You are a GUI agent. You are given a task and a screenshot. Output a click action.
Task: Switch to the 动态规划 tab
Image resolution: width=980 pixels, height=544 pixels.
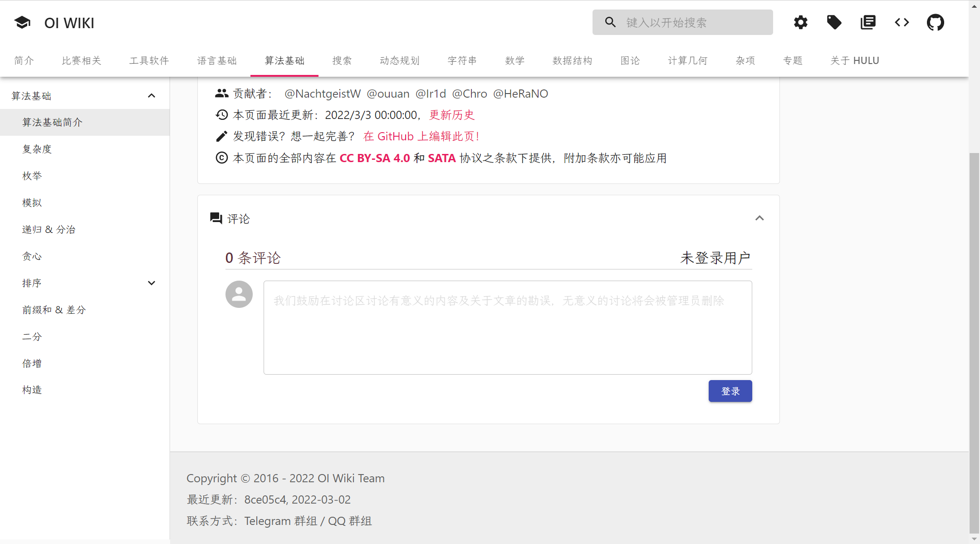click(x=399, y=60)
